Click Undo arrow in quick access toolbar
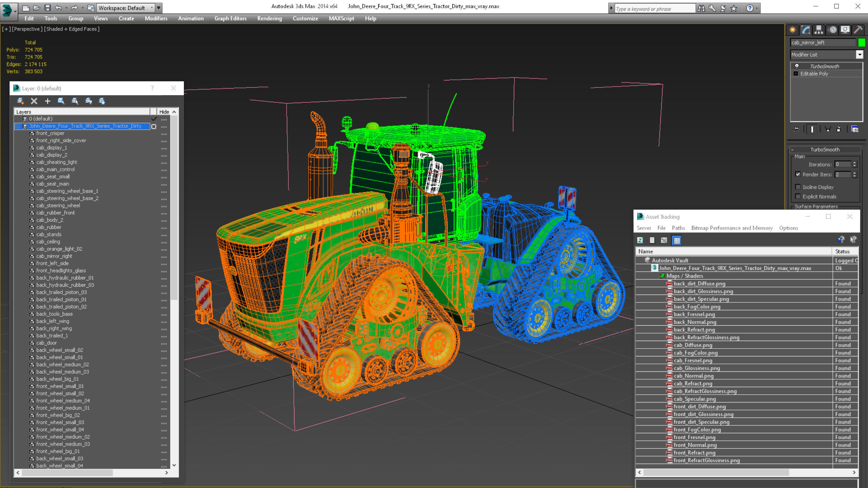The image size is (868, 488). point(58,8)
